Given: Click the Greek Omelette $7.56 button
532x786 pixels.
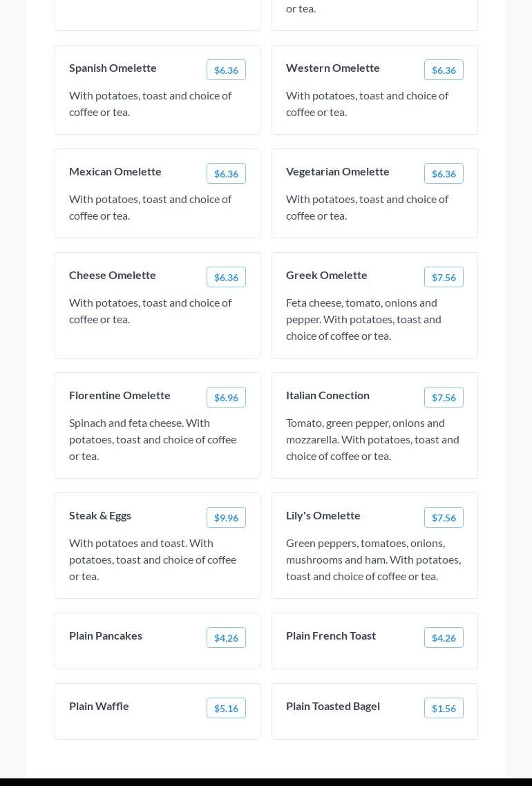Looking at the screenshot, I should [444, 277].
